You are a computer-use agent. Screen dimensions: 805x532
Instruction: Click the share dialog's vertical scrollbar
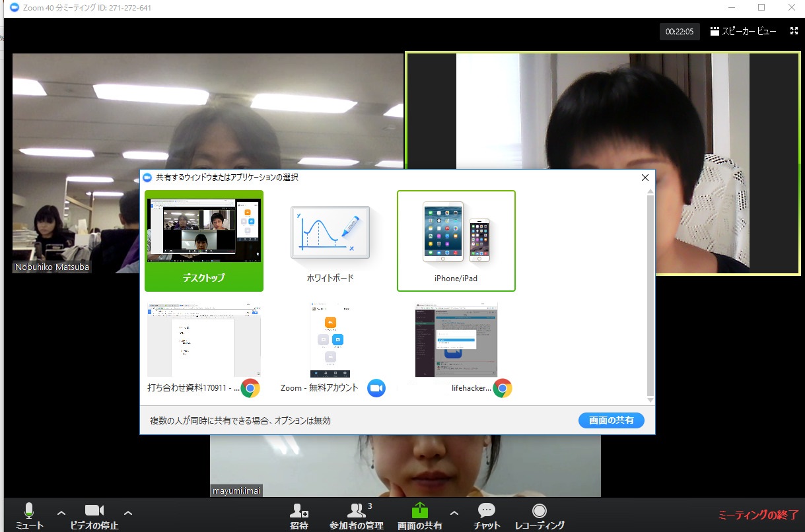tap(650, 296)
